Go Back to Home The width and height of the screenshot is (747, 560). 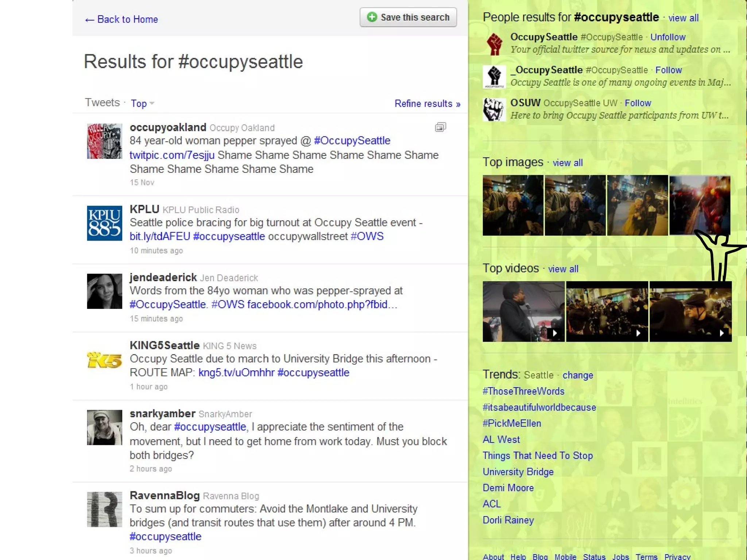point(121,19)
